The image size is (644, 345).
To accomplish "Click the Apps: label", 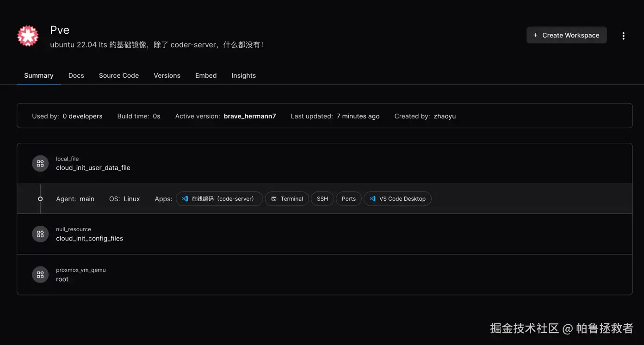I will (x=163, y=199).
